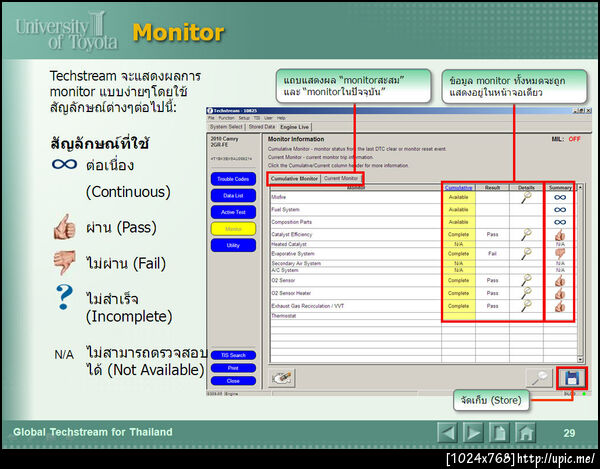Switch to the Cumulative Monitor tab
The width and height of the screenshot is (600, 469).
[294, 179]
